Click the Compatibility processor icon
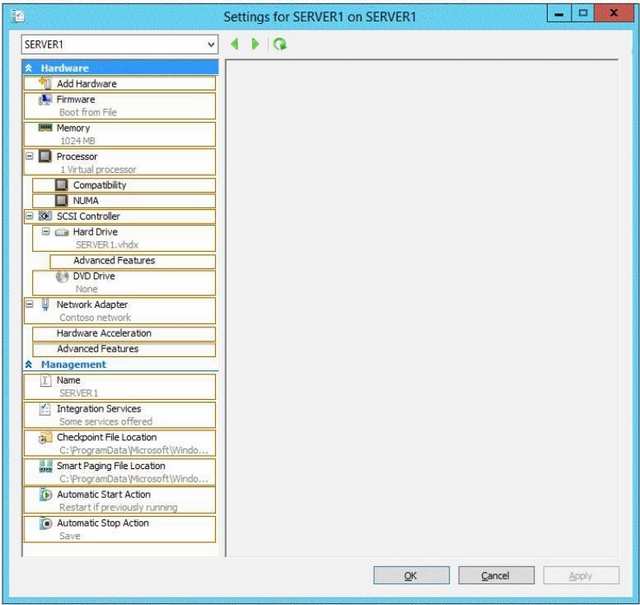The width and height of the screenshot is (640, 605). (x=61, y=185)
